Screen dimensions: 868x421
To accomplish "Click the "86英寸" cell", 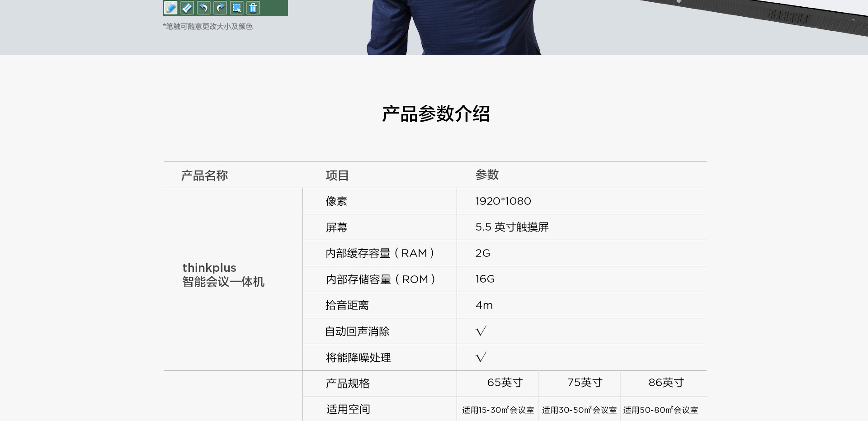I will (x=666, y=383).
